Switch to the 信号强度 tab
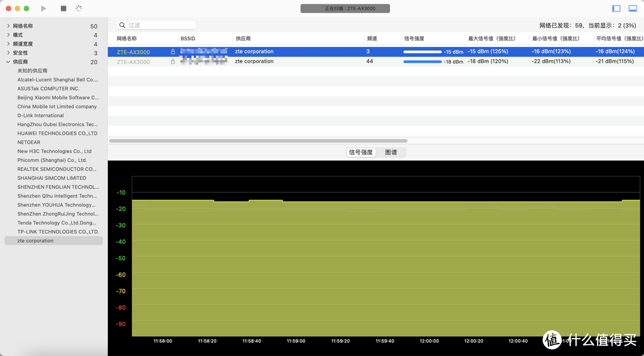644x356 pixels. click(361, 153)
